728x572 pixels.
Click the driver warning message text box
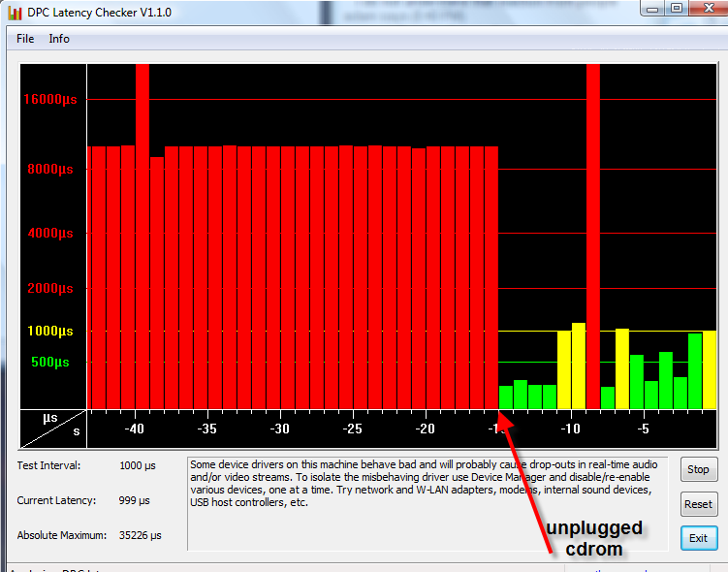pos(427,504)
